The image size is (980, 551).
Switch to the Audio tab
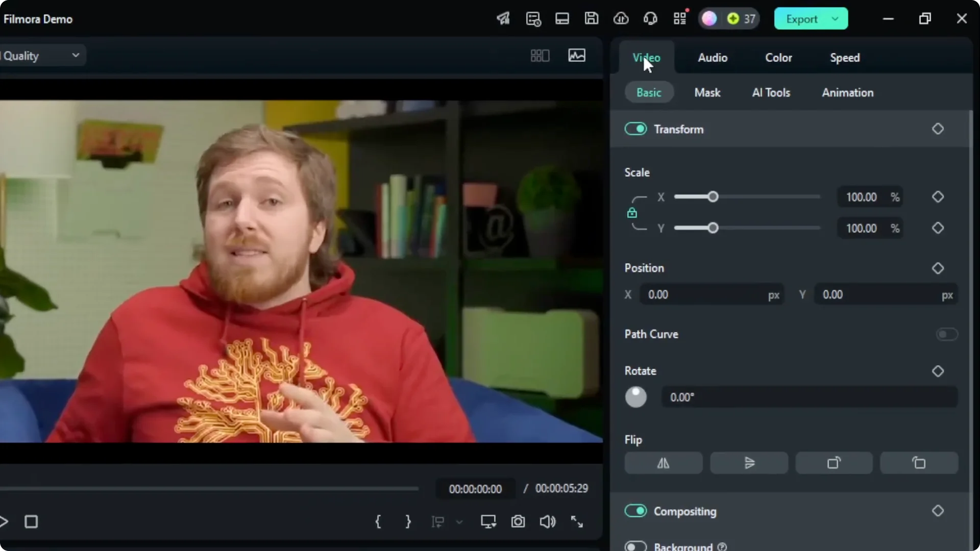point(713,58)
